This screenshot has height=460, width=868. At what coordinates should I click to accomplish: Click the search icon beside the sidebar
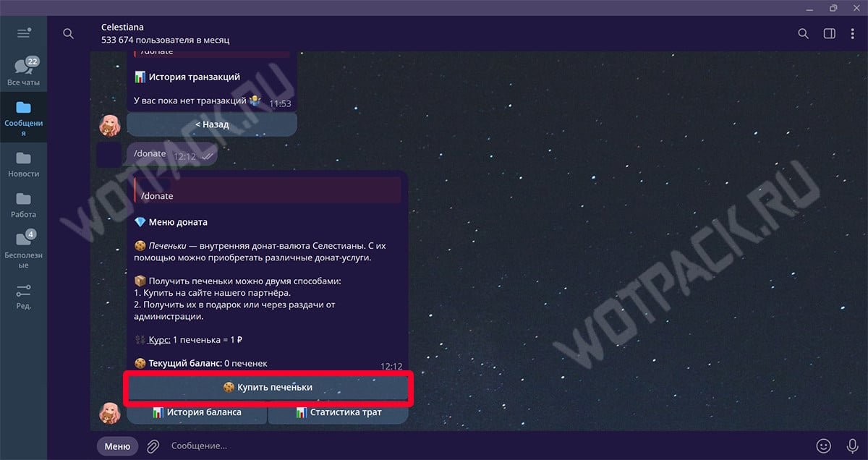click(x=68, y=33)
